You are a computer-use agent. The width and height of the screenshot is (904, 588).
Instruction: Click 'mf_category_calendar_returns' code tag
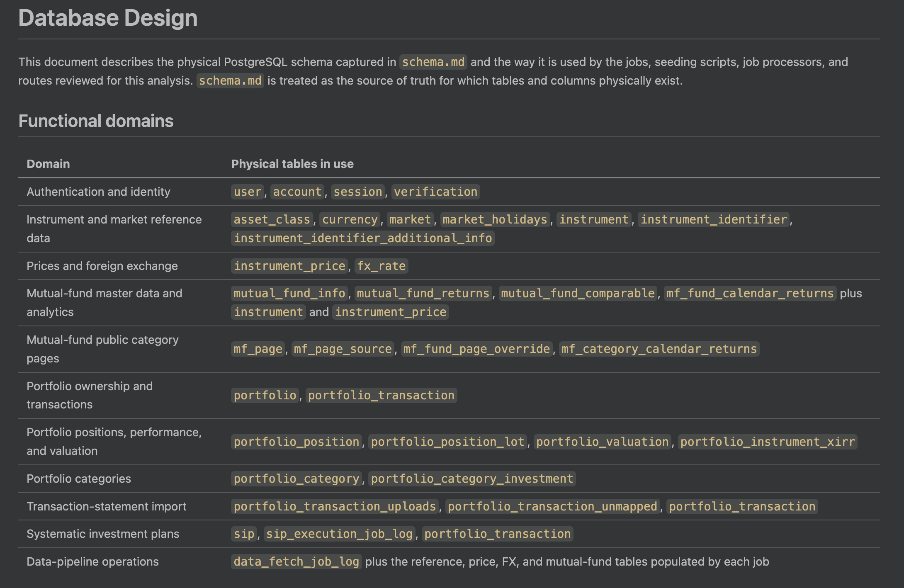coord(659,349)
